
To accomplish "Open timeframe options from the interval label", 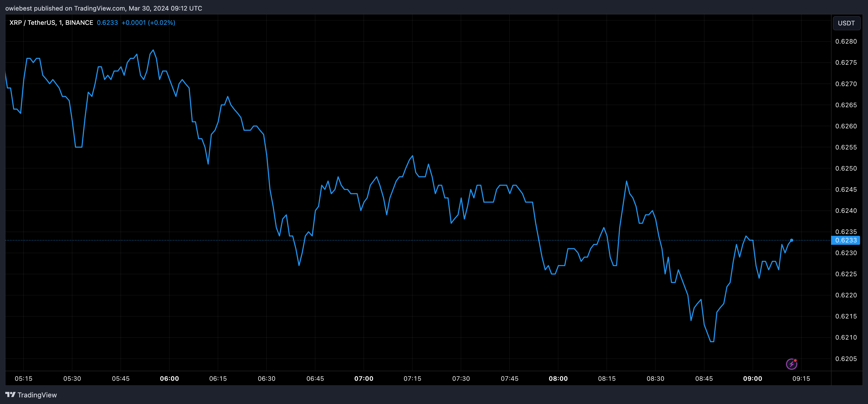I will tap(60, 22).
